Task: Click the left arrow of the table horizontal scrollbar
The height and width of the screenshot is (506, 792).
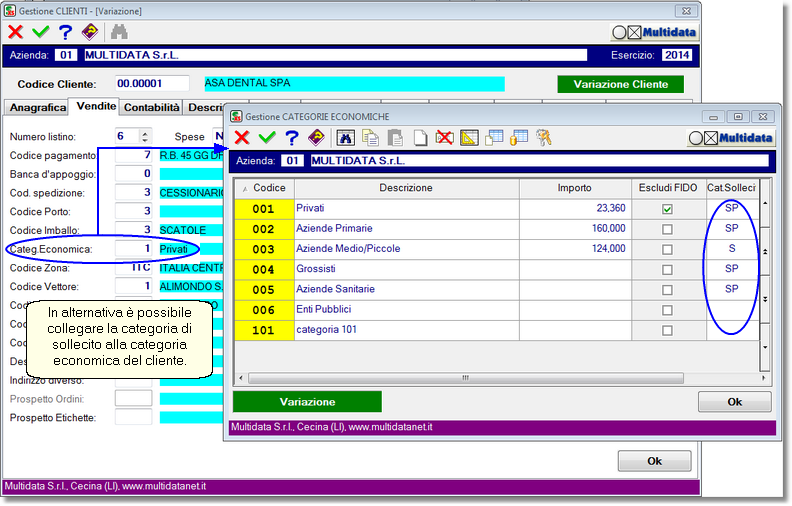Action: 241,378
